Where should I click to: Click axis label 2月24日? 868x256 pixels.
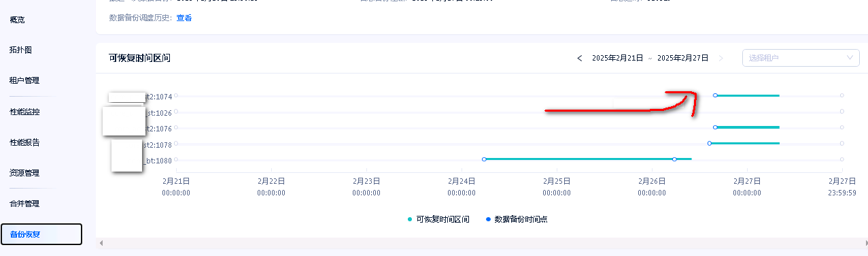(x=462, y=182)
